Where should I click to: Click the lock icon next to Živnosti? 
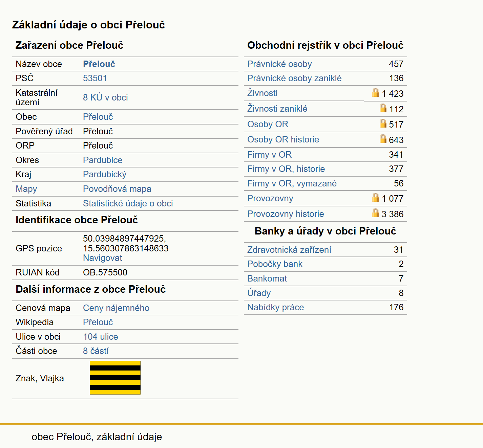[376, 92]
